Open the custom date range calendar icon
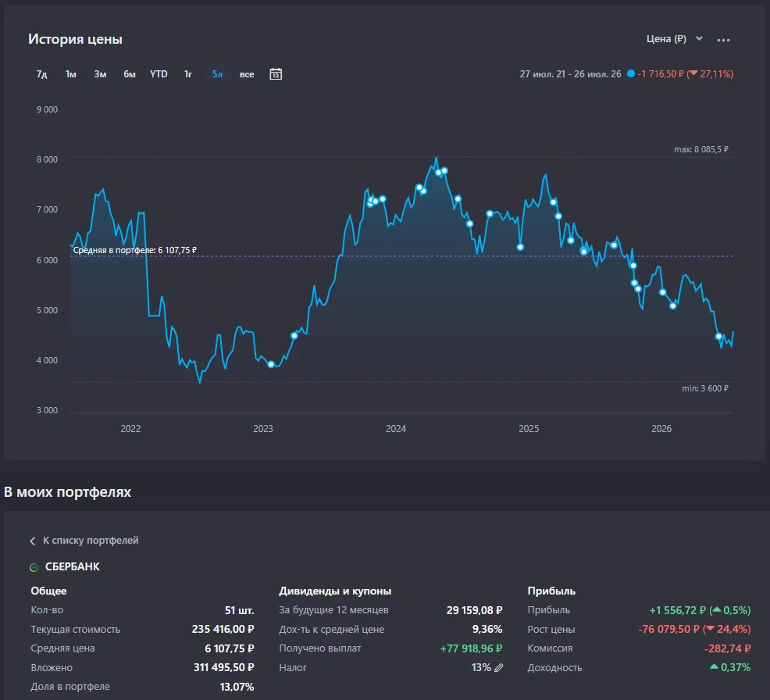The height and width of the screenshot is (700, 770). pos(276,74)
